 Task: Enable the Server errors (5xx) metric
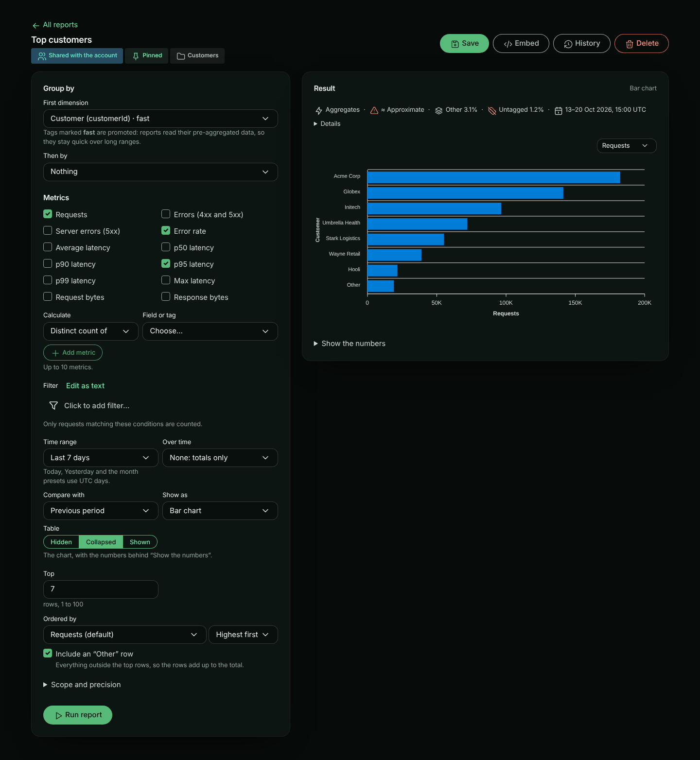[48, 230]
